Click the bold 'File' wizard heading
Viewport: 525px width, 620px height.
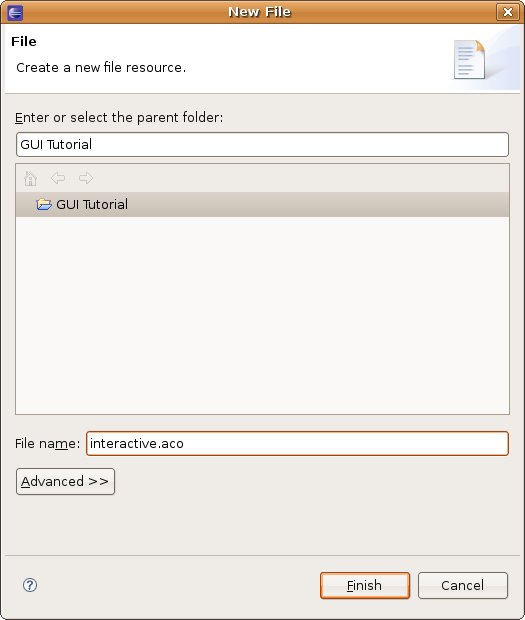pyautogui.click(x=24, y=42)
